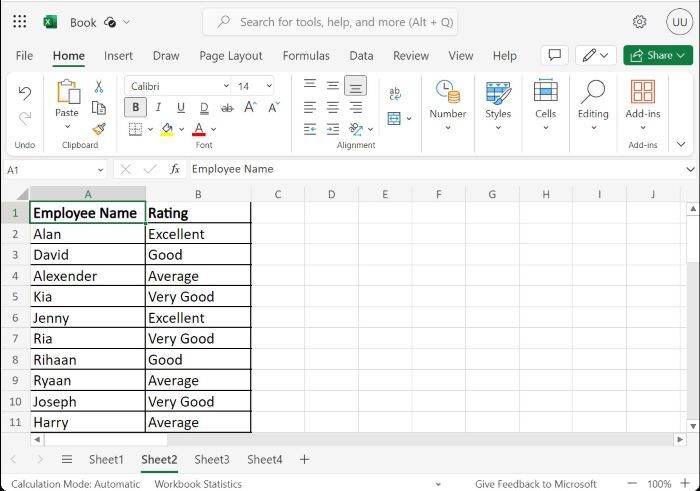This screenshot has width=700, height=491.
Task: Toggle Strikethrough formatting
Action: pos(227,108)
